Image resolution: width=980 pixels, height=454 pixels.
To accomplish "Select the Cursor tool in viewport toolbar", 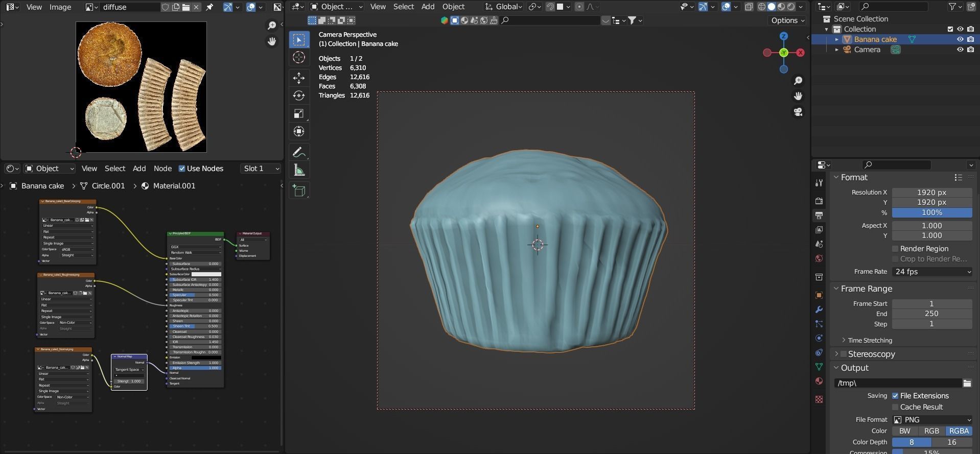I will (299, 58).
